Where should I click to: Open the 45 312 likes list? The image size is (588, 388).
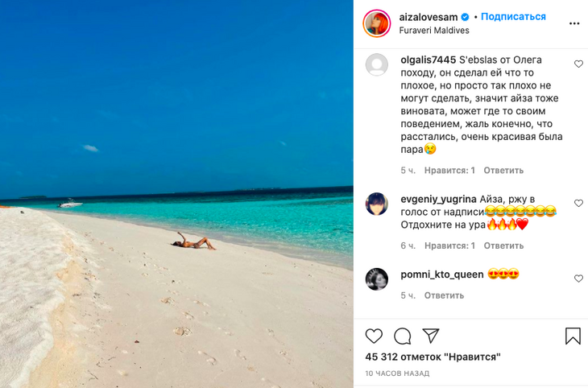(433, 357)
